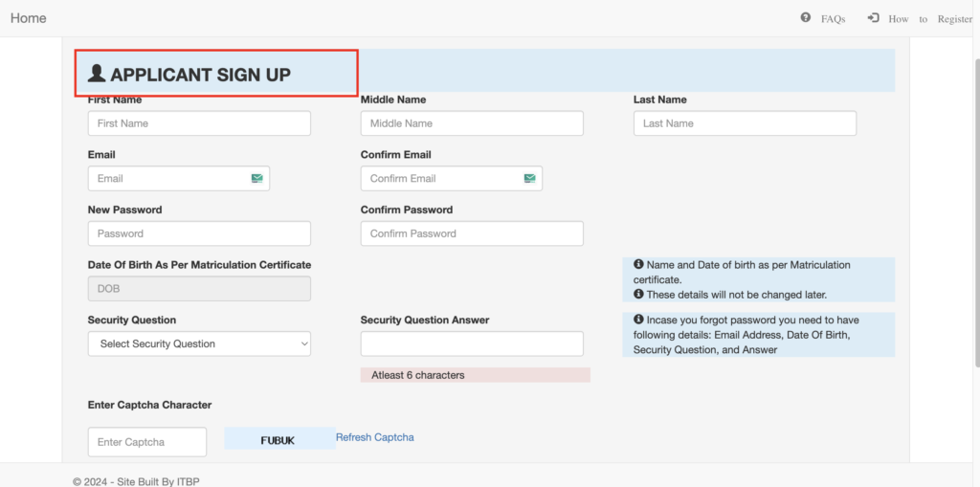Screen dimensions: 980x487
Task: Click the envelope icon in Email field
Action: click(x=257, y=178)
